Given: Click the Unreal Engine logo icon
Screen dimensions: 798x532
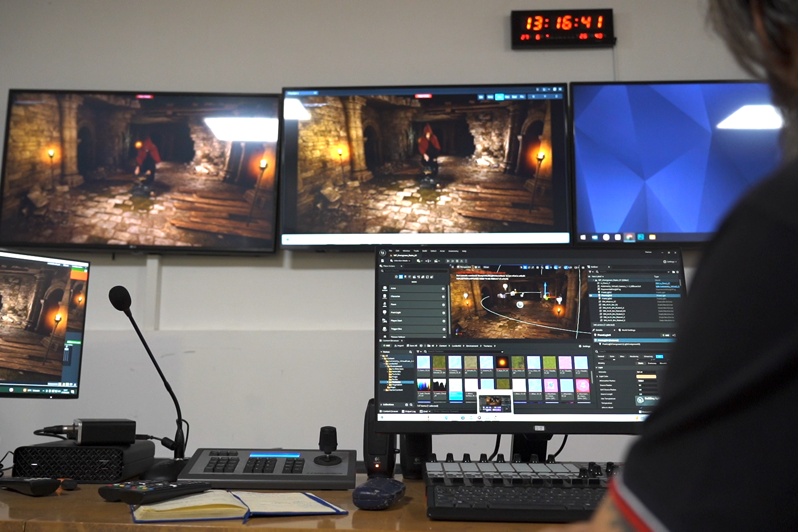Looking at the screenshot, I should [383, 253].
